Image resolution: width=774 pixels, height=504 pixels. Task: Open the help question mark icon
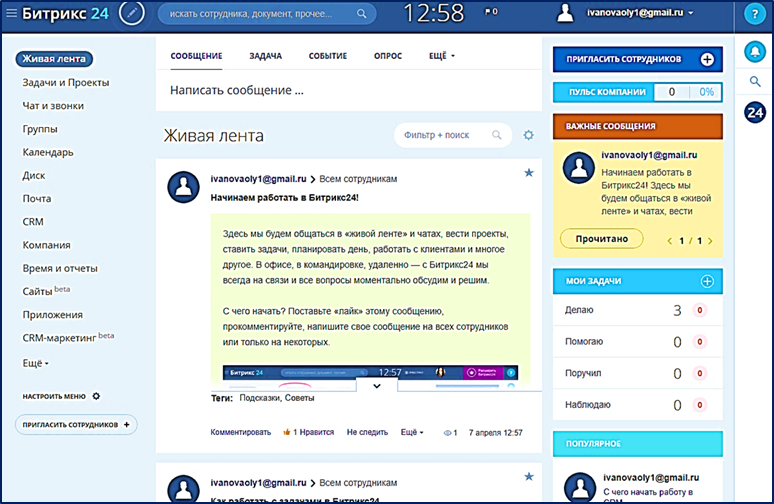755,14
